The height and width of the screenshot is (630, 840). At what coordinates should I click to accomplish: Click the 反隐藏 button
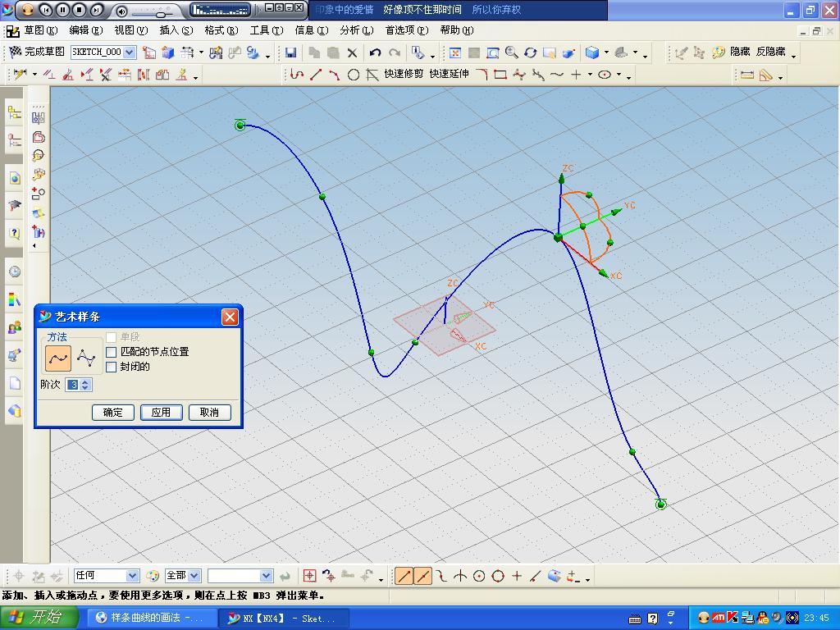(x=770, y=52)
